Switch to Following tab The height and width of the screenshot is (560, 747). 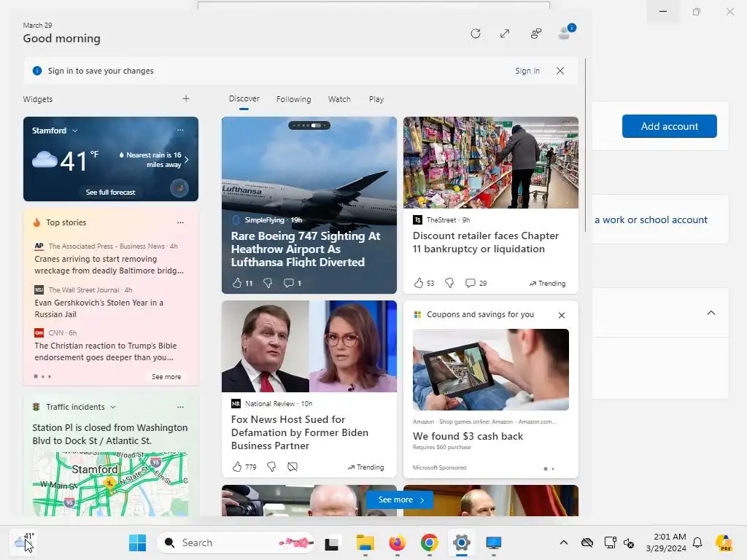tap(293, 99)
